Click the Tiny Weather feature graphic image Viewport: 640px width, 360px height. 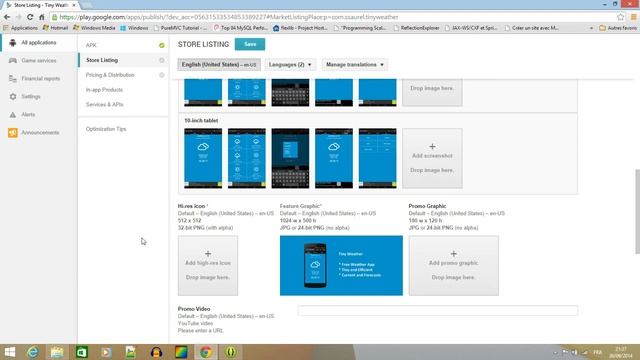click(341, 265)
